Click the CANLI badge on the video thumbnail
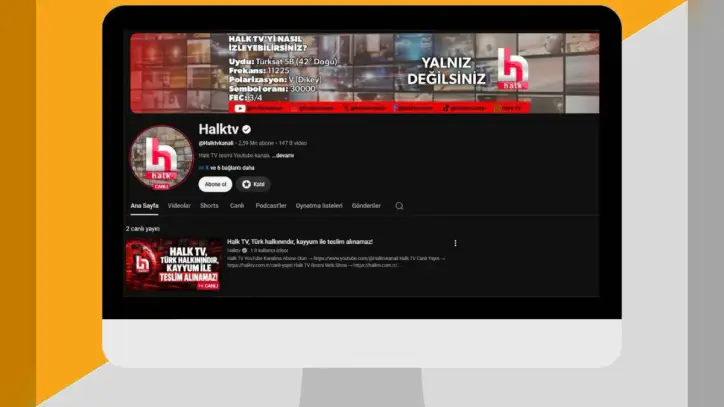724x407 pixels. [x=208, y=286]
